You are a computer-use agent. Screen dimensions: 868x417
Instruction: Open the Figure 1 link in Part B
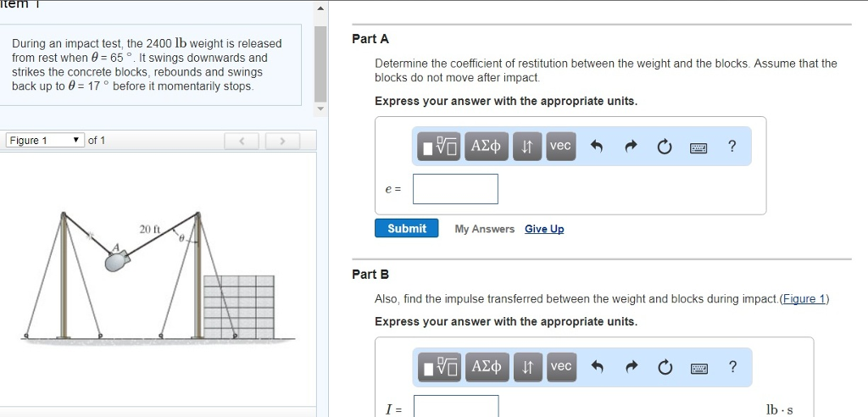point(804,299)
